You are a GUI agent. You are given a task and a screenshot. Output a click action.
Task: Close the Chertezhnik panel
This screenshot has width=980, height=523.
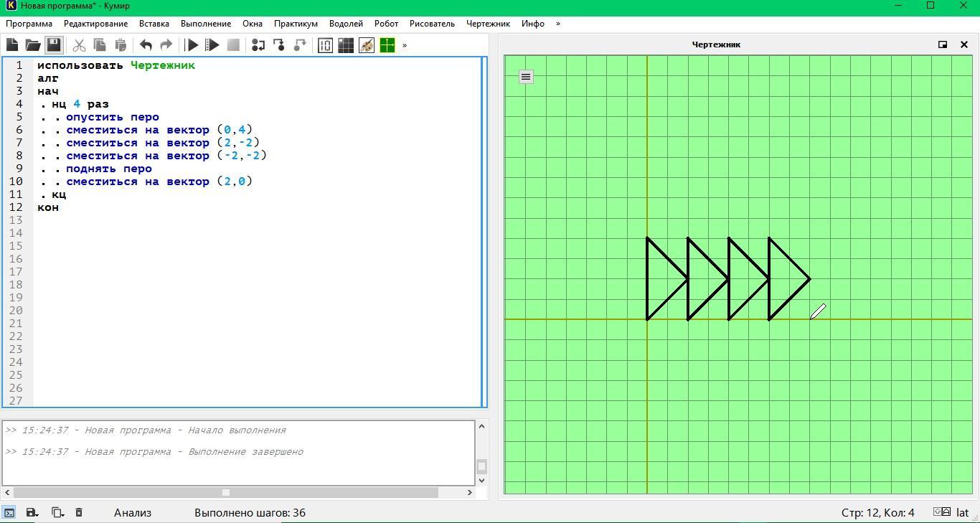(x=964, y=44)
